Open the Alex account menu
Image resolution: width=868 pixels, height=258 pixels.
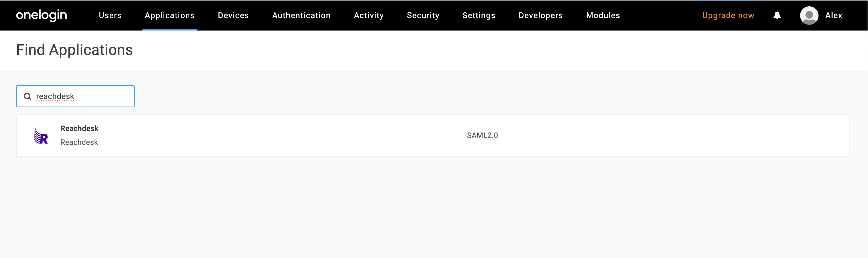point(833,16)
